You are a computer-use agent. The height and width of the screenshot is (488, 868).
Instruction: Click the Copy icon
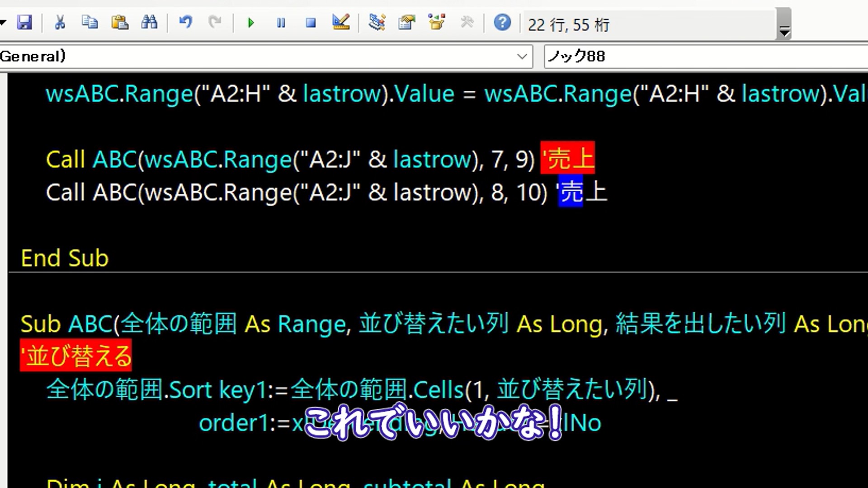tap(90, 22)
